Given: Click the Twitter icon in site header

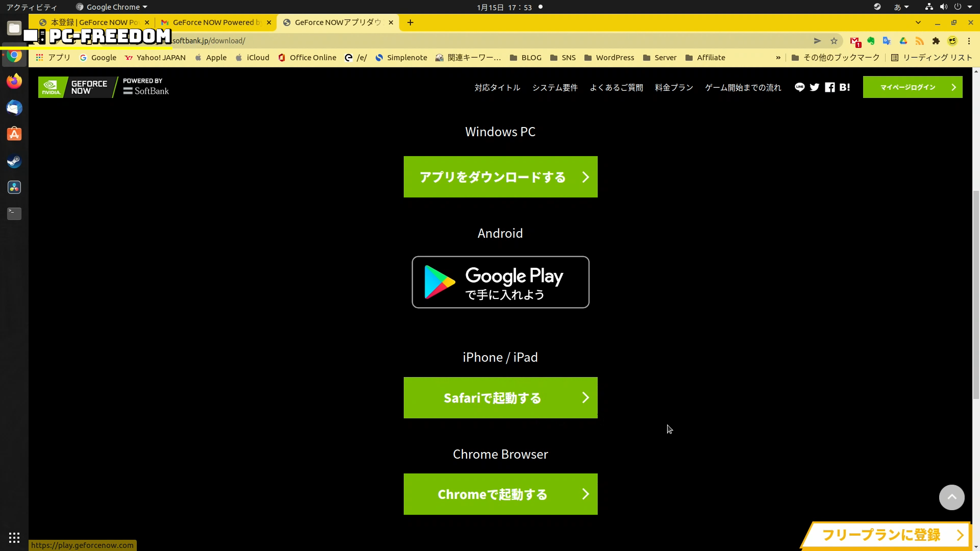Looking at the screenshot, I should (x=815, y=87).
